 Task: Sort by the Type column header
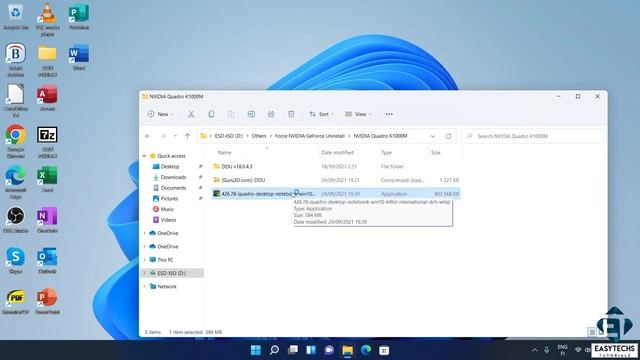[386, 153]
